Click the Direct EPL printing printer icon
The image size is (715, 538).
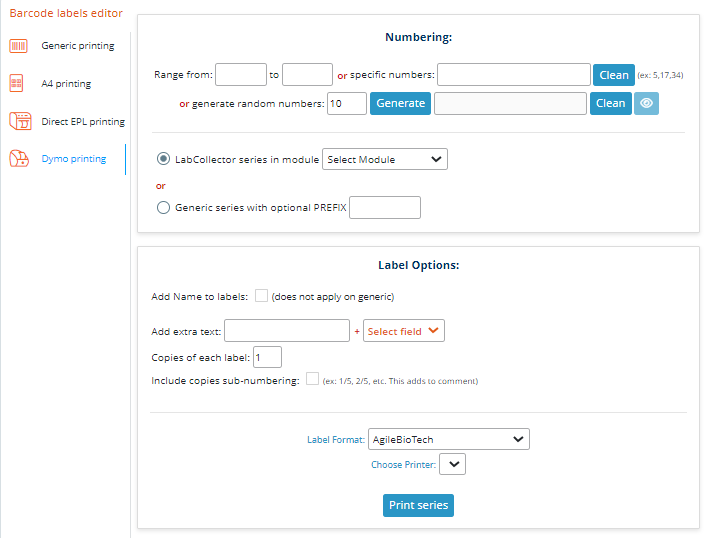[20, 121]
